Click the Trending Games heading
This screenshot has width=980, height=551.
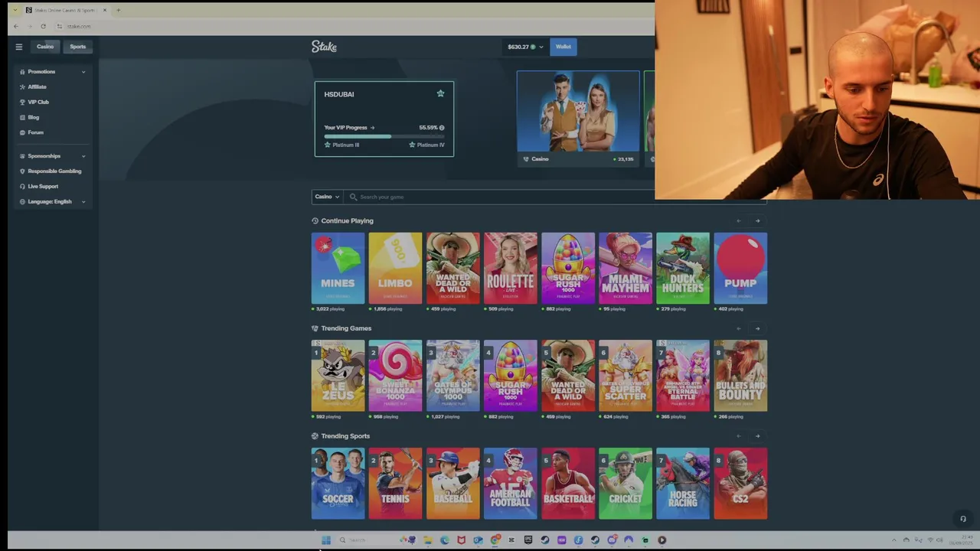click(x=346, y=328)
